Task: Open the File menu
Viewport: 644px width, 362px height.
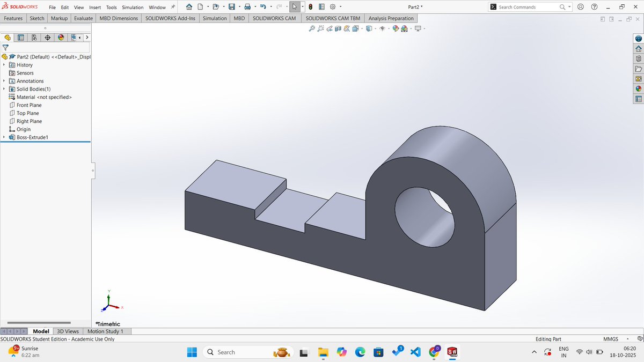Action: pyautogui.click(x=52, y=8)
